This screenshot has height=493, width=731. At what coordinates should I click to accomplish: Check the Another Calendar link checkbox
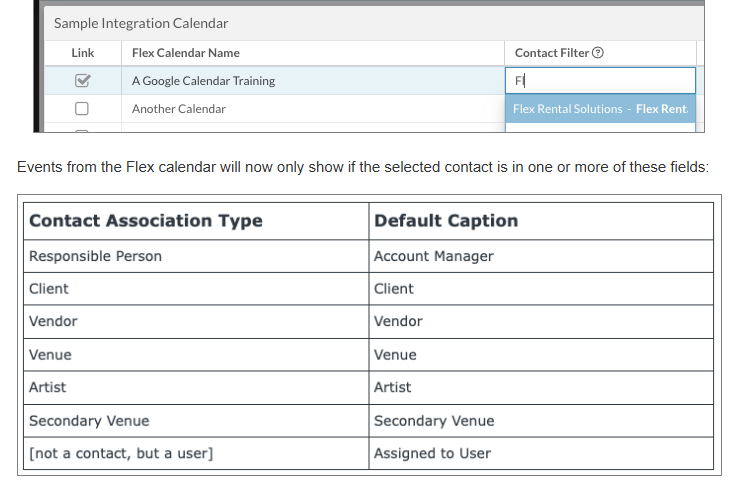click(x=82, y=108)
